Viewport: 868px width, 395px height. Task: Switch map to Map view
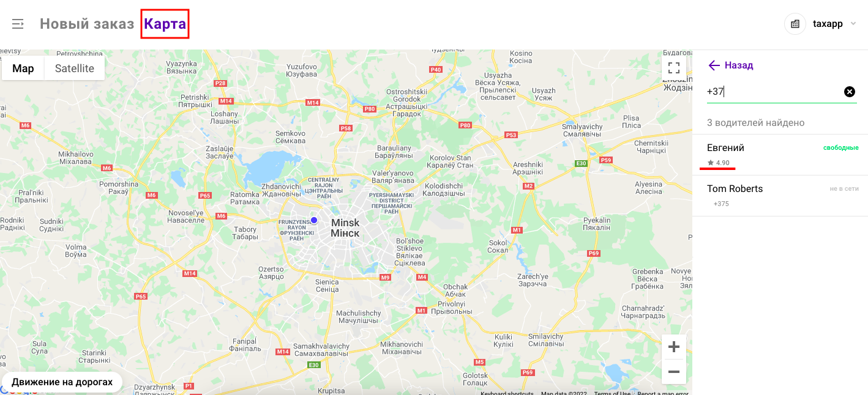(x=23, y=68)
